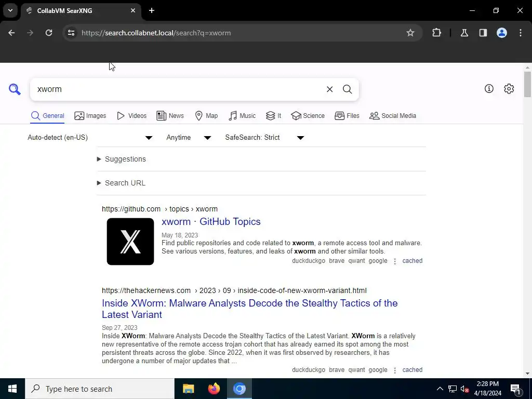Image resolution: width=532 pixels, height=399 pixels.
Task: Open the Inside XWorm hackernews article link
Action: pyautogui.click(x=250, y=309)
